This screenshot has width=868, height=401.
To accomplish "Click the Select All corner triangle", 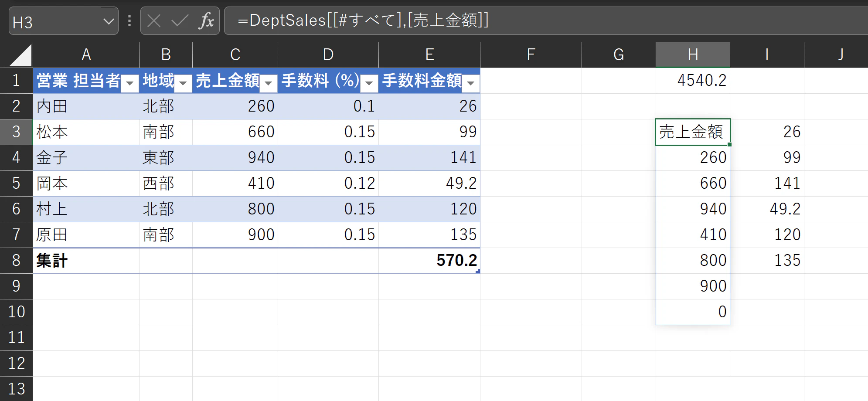I will click(x=20, y=55).
